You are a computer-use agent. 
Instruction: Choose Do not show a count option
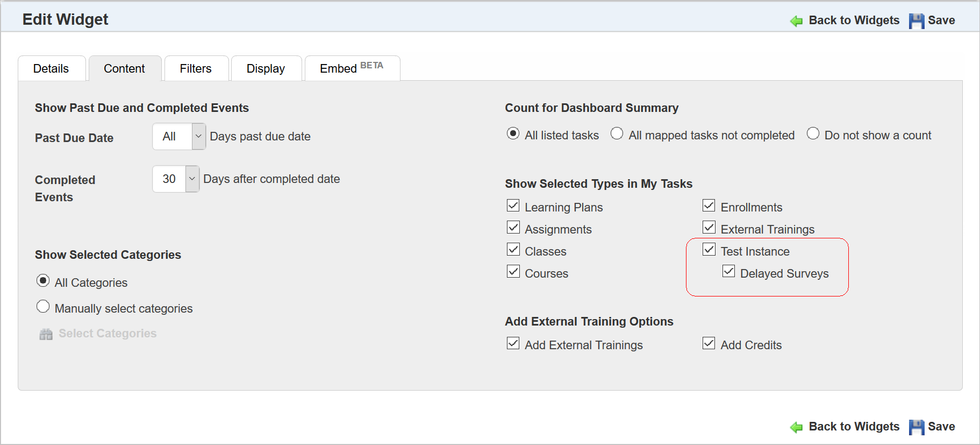(813, 133)
